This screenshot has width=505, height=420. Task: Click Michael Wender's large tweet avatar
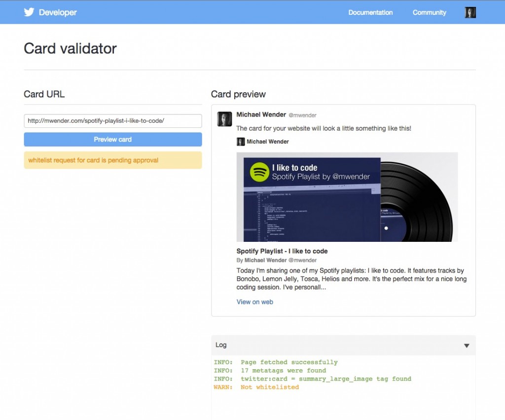224,119
